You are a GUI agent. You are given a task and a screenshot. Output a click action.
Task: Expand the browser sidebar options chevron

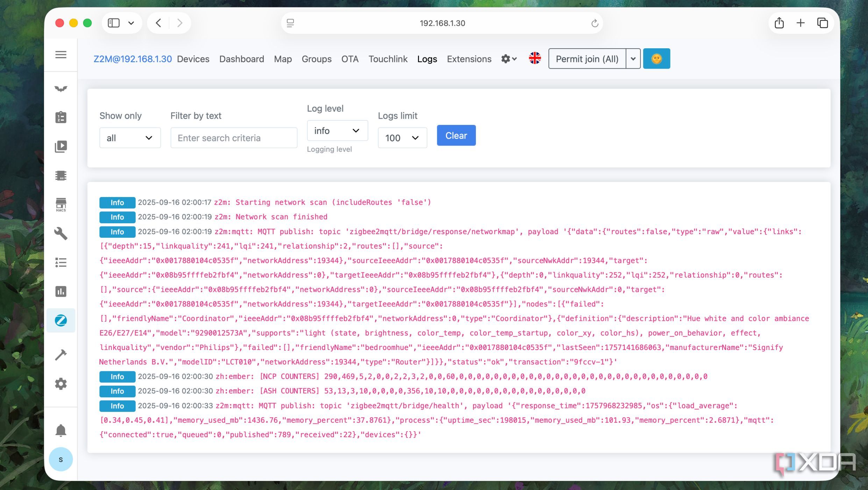131,23
